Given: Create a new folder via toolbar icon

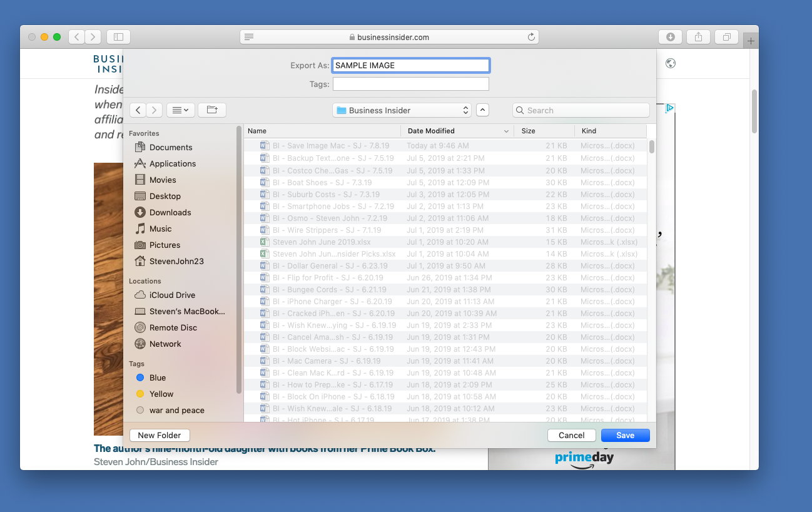Looking at the screenshot, I should click(x=212, y=110).
